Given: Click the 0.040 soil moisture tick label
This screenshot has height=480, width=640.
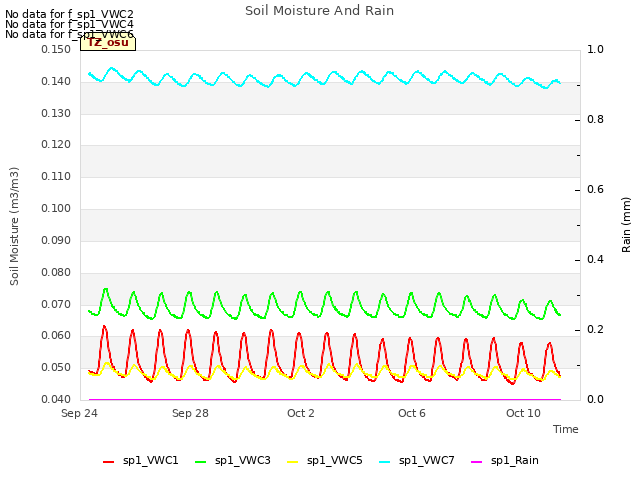Looking at the screenshot, I should (56, 400).
